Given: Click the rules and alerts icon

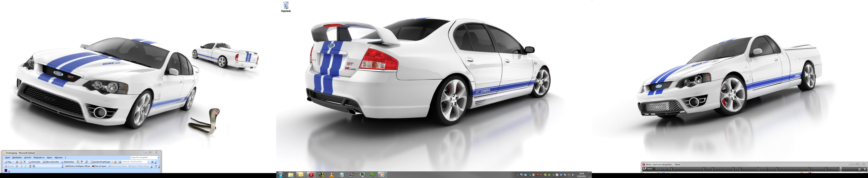Looking at the screenshot, I should click(x=87, y=162).
